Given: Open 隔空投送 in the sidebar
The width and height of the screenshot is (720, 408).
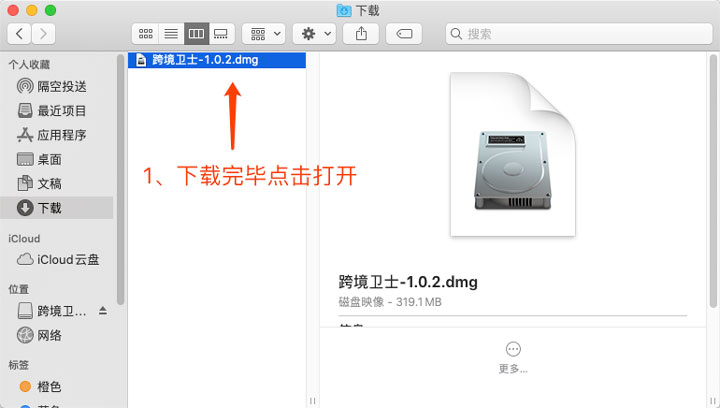Looking at the screenshot, I should pos(57,86).
